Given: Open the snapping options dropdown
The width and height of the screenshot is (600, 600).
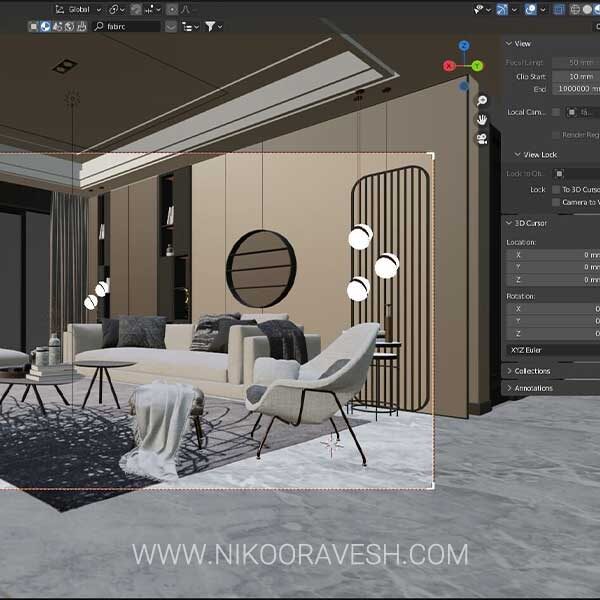Looking at the screenshot, I should pyautogui.click(x=153, y=10).
